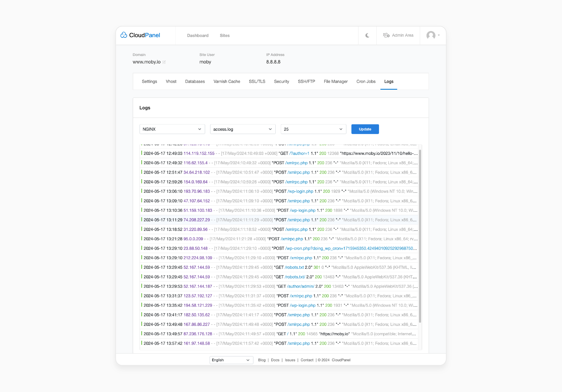Click the CloudPanel cloud logo icon

click(124, 35)
